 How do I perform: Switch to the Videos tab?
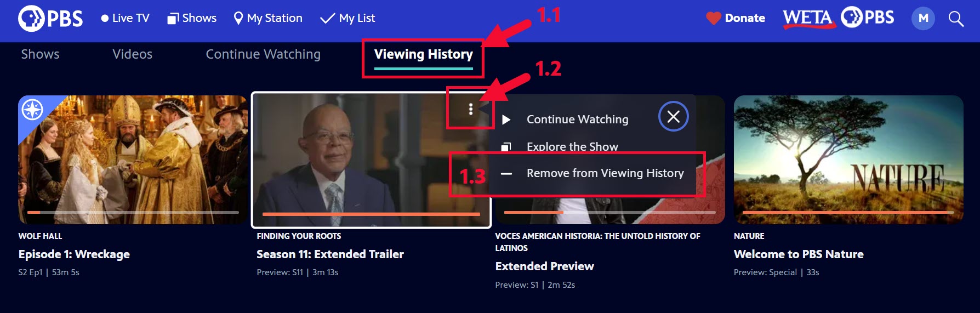pos(133,54)
